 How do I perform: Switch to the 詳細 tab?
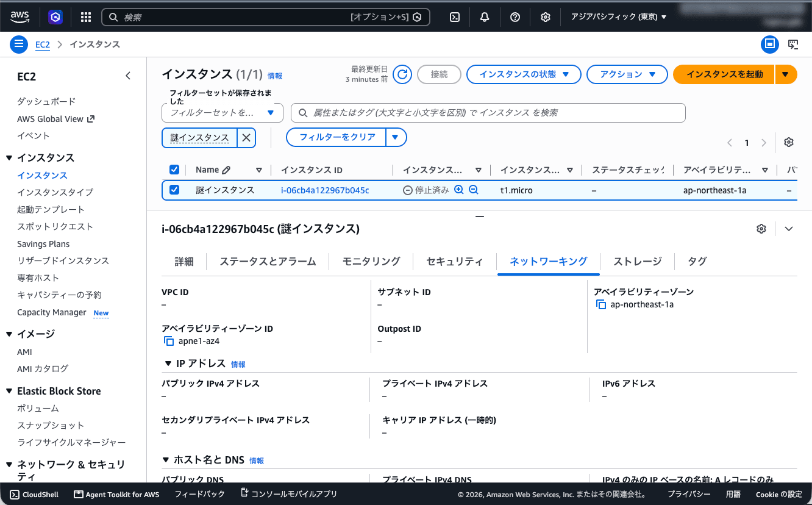point(184,262)
